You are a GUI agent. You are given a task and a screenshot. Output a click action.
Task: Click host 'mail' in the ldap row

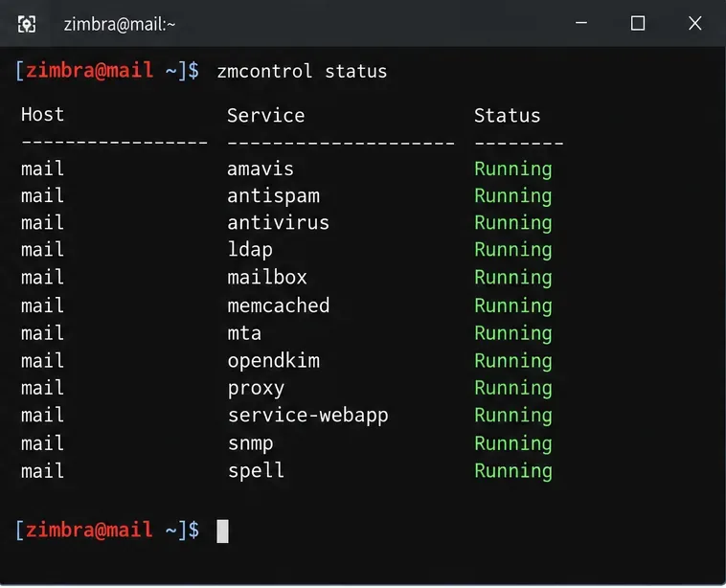[42, 250]
